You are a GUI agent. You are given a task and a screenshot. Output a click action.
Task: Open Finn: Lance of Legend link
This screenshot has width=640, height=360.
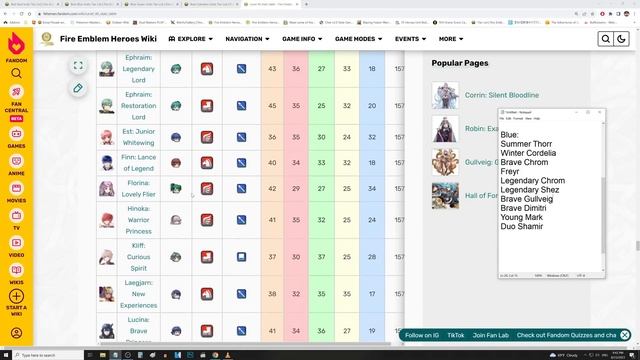pyautogui.click(x=138, y=163)
